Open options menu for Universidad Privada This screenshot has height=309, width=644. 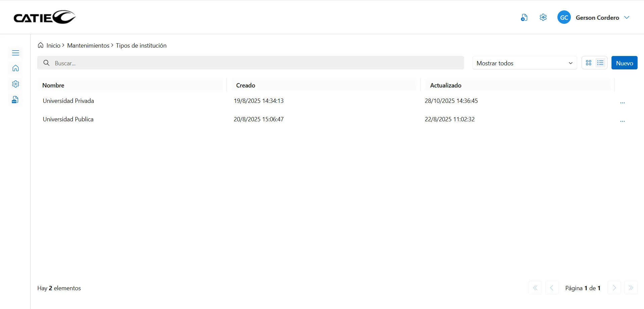pyautogui.click(x=622, y=103)
